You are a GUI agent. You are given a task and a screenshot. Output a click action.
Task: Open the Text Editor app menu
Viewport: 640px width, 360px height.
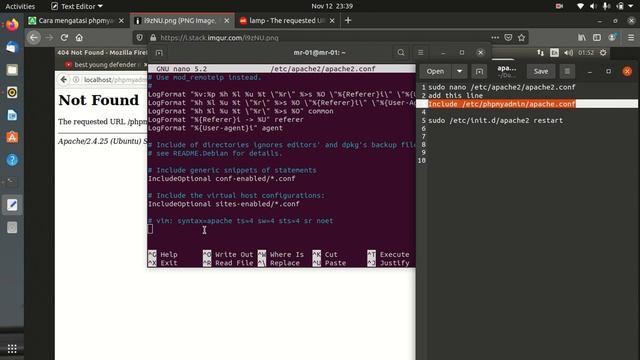point(77,6)
